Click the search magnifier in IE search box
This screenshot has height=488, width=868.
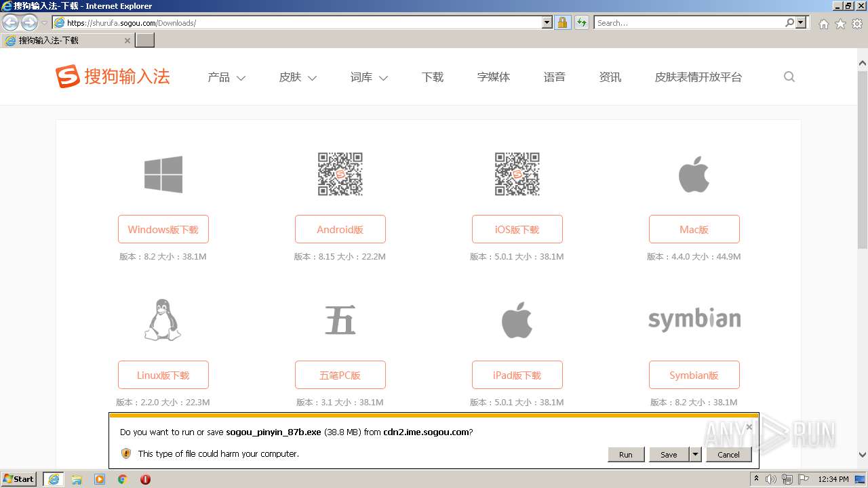tap(789, 22)
